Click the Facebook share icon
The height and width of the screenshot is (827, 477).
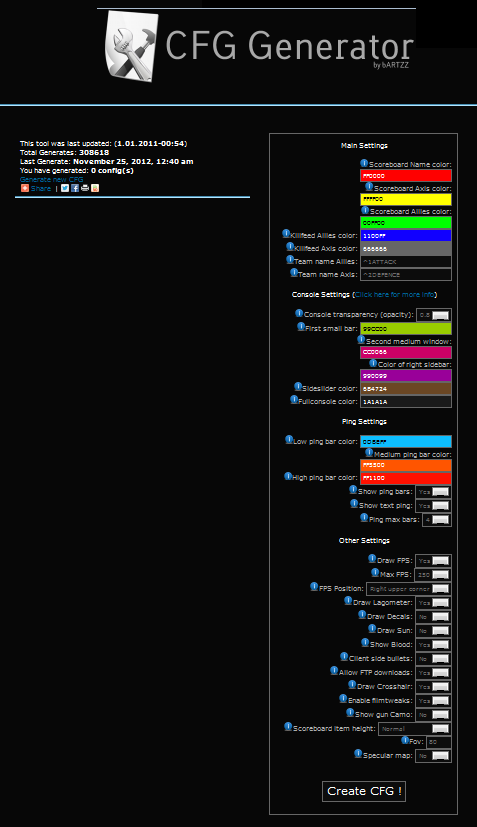point(75,188)
